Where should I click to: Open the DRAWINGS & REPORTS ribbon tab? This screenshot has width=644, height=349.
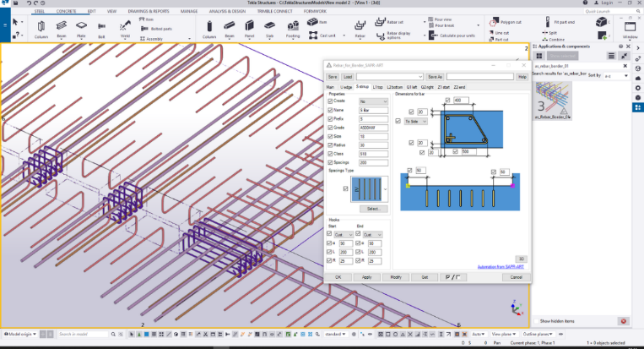click(x=149, y=11)
